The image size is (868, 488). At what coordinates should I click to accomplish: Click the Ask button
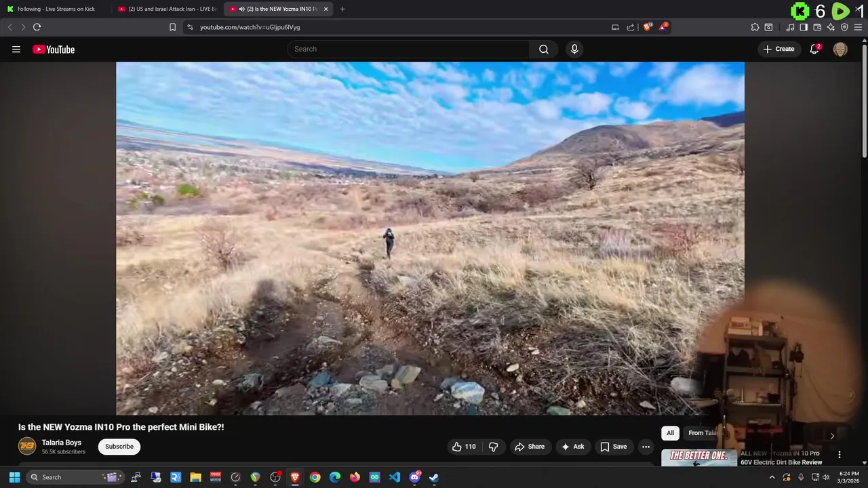tap(572, 447)
